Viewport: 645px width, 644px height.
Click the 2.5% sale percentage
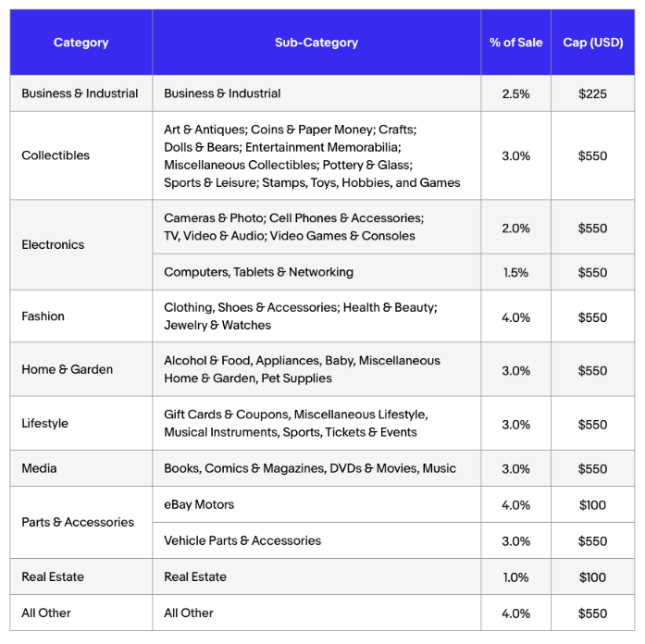[x=516, y=93]
